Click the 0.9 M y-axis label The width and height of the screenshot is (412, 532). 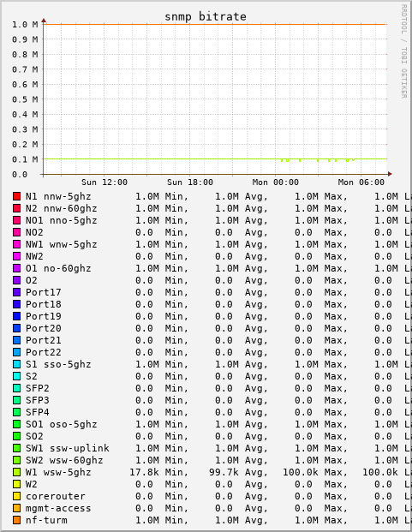click(x=25, y=39)
